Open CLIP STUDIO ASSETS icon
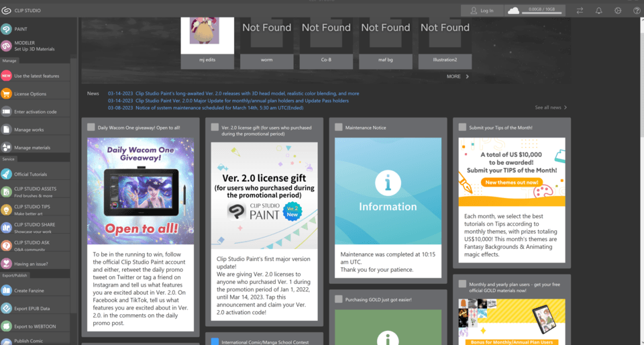This screenshot has width=644, height=345. [x=6, y=192]
